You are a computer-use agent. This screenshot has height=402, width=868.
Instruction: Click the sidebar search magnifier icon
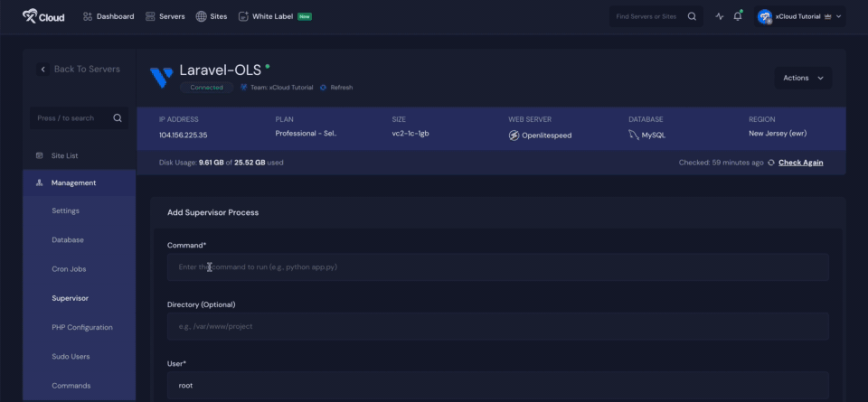tap(118, 117)
